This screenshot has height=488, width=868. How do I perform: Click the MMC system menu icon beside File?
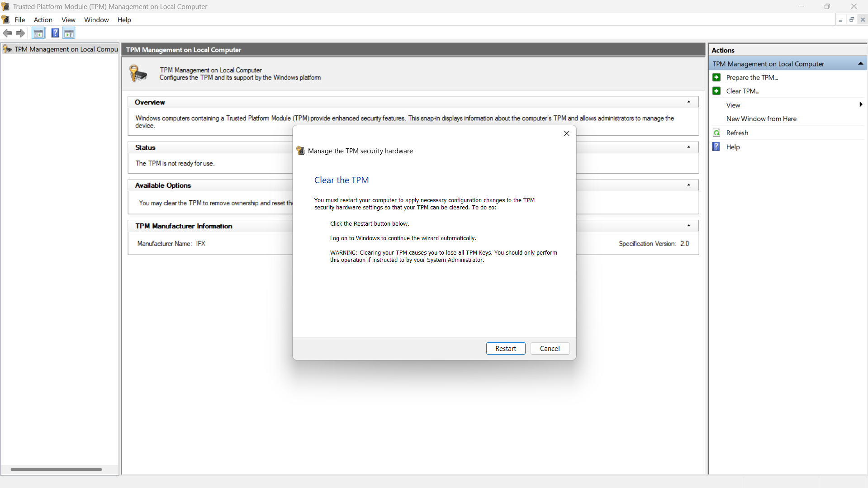(x=5, y=19)
